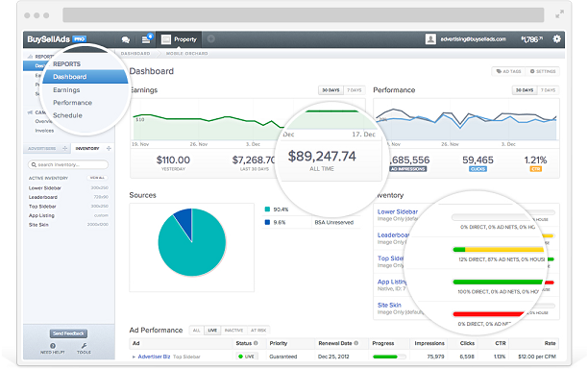Click the Advertiser Biz progress bar
The height and width of the screenshot is (369, 588).
(389, 357)
